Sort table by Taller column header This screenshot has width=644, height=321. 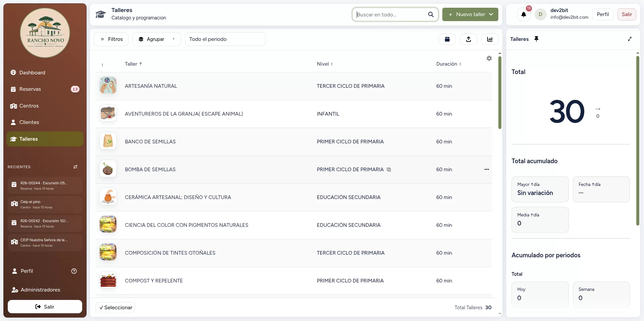coord(133,64)
